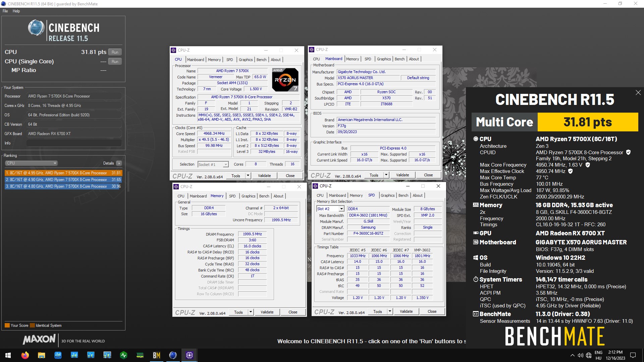Expand Tools arrow in CPU-Z SPD window
The height and width of the screenshot is (362, 644).
(x=390, y=311)
